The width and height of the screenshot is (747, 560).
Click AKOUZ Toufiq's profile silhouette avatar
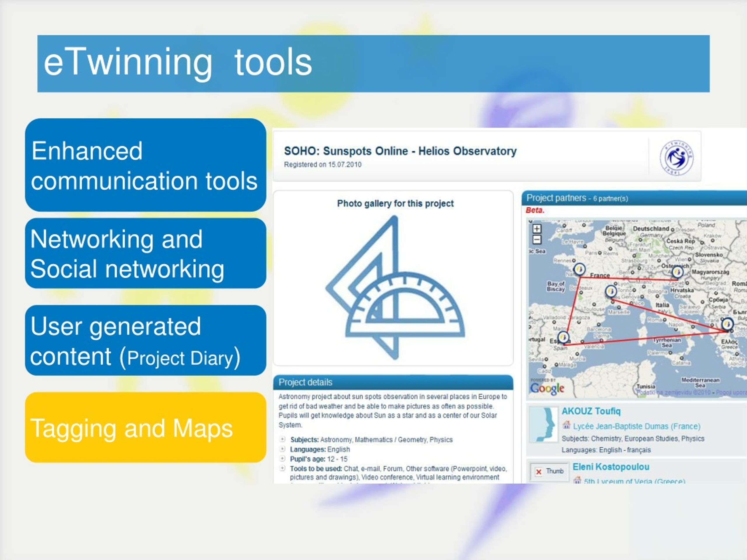tap(543, 425)
